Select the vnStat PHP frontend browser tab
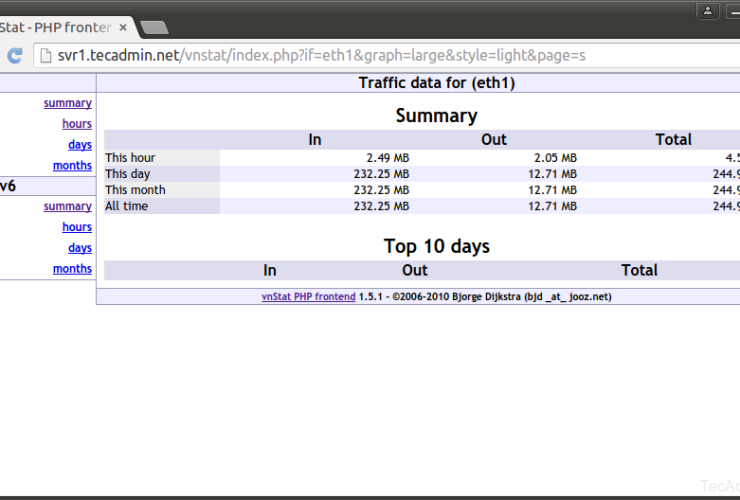The width and height of the screenshot is (740, 500). tap(55, 27)
